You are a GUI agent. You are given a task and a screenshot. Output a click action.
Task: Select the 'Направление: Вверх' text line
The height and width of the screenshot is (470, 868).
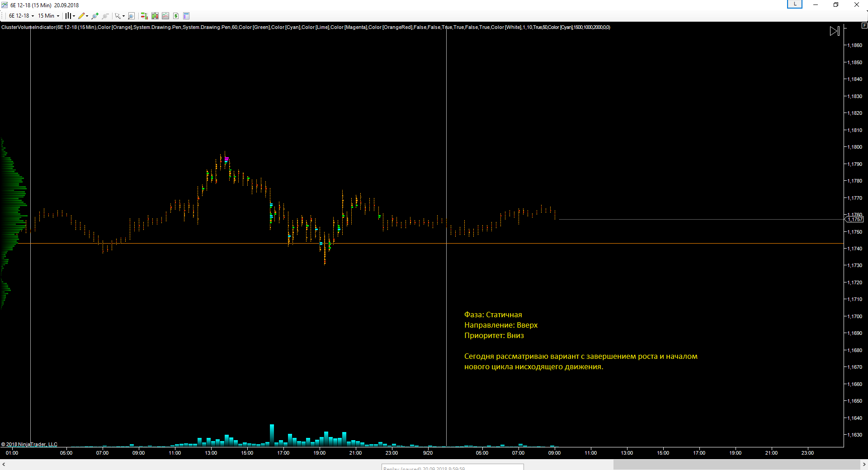[x=501, y=325]
